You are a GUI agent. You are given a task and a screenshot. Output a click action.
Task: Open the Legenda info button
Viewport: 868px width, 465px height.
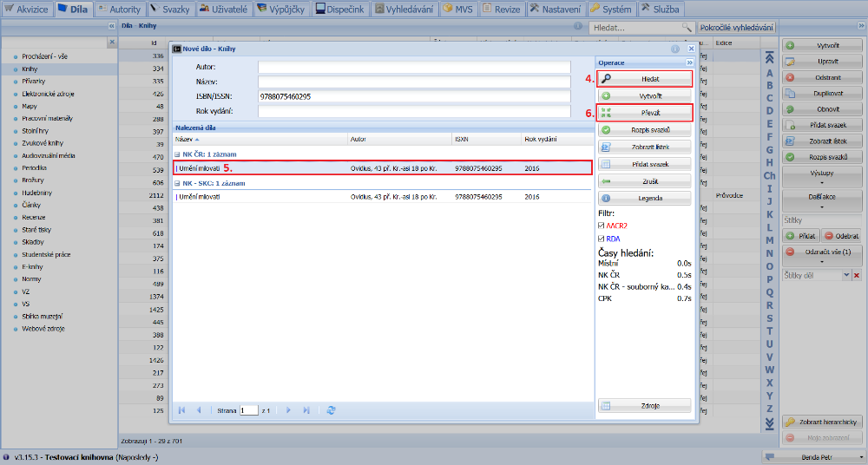click(644, 198)
